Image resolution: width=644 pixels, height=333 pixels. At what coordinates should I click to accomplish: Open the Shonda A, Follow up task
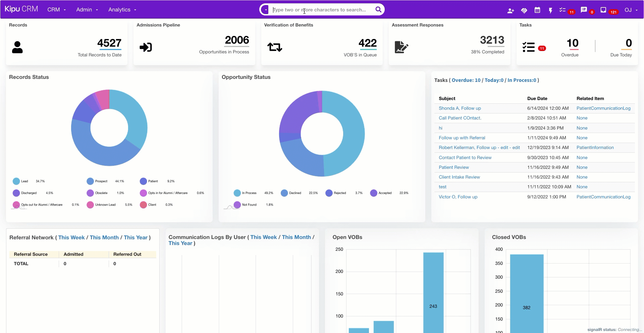(460, 108)
